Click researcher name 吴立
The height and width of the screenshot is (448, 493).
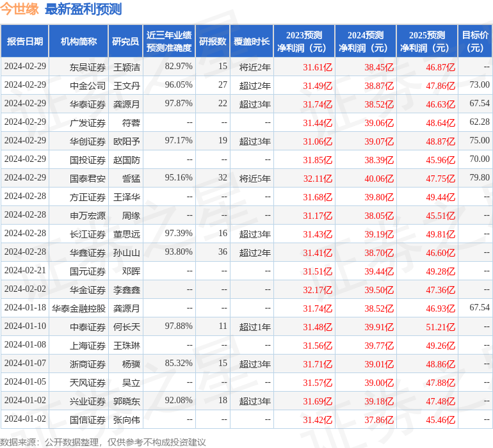pyautogui.click(x=131, y=383)
